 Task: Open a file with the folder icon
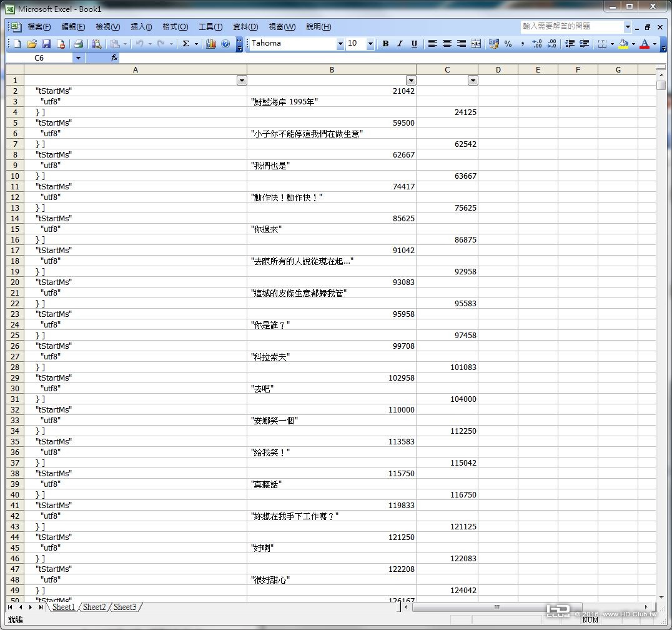click(x=32, y=44)
